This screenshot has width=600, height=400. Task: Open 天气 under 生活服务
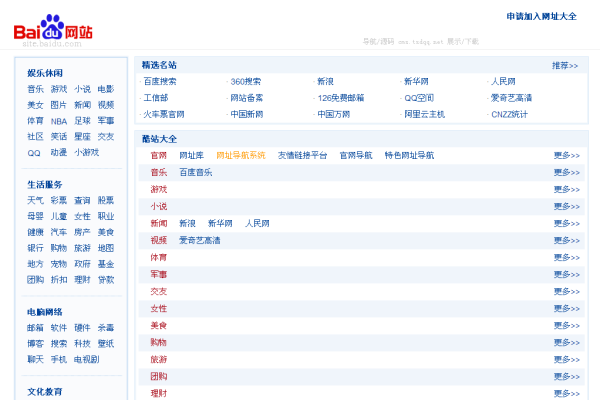click(35, 201)
